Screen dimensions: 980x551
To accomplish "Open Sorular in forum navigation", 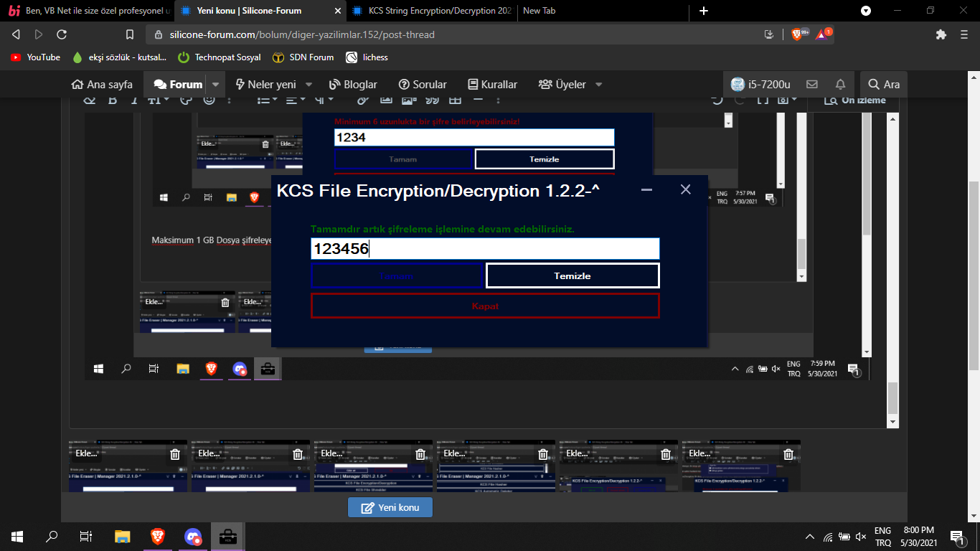I will pos(423,85).
